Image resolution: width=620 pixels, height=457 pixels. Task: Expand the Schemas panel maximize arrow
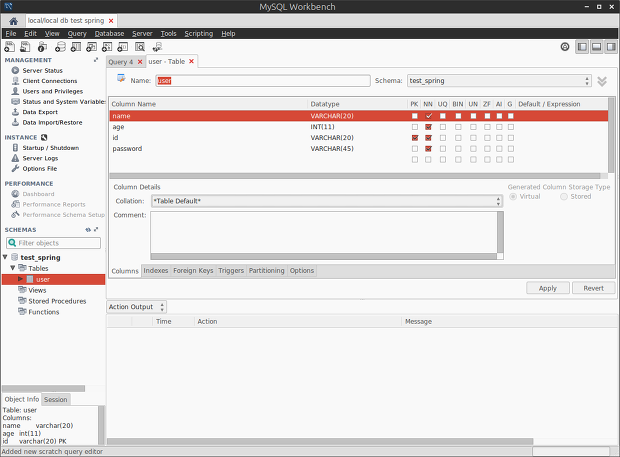[96, 230]
